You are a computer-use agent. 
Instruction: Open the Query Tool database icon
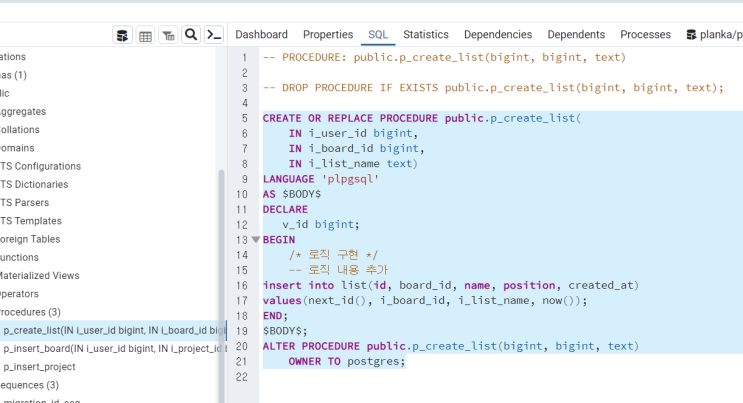coord(122,35)
